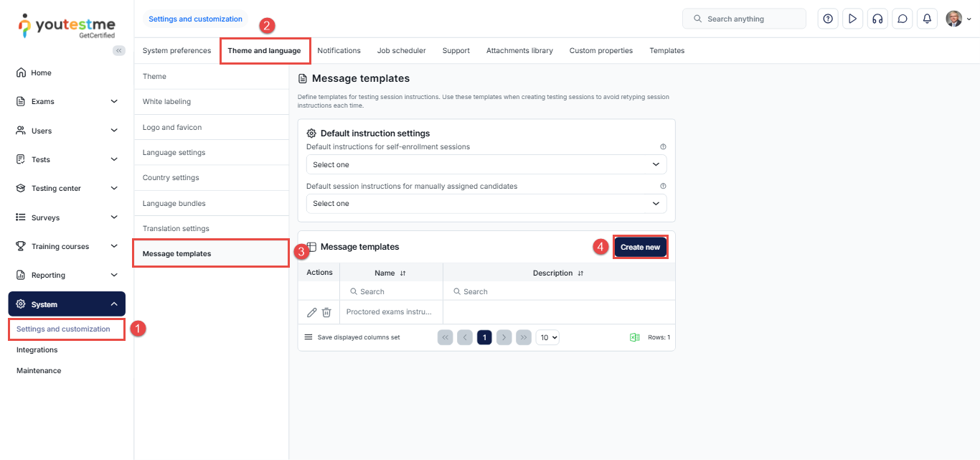The image size is (980, 460).
Task: Expand the Testing center sidebar menu
Action: click(67, 188)
